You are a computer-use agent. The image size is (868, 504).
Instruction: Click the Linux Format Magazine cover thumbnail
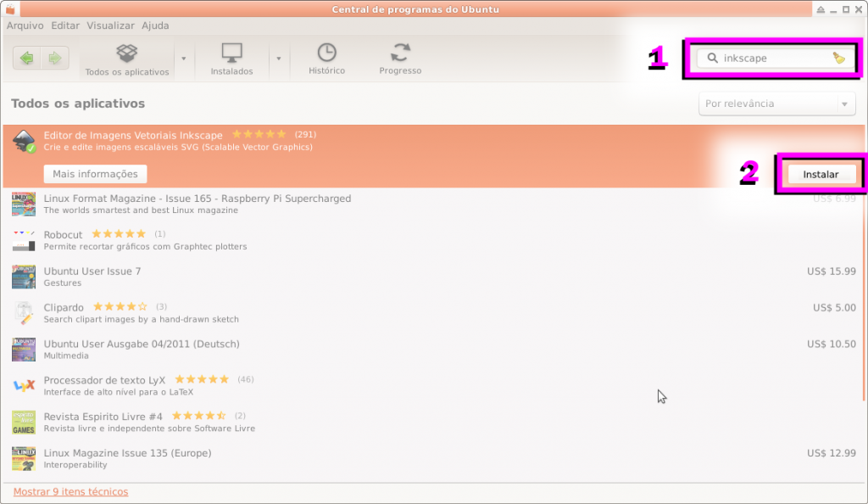[24, 204]
